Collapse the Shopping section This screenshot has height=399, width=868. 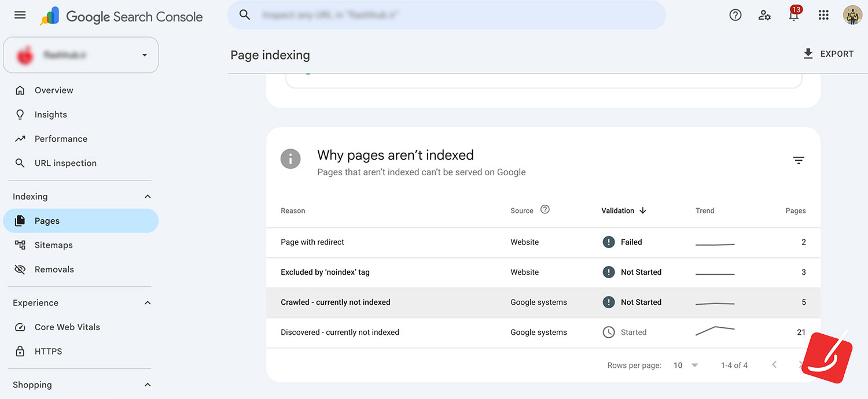[x=148, y=385]
